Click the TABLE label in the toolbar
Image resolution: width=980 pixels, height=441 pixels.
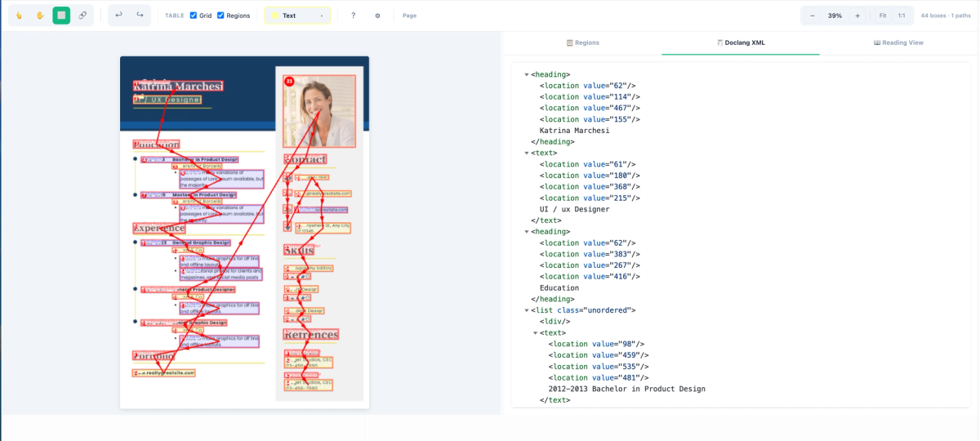pos(174,16)
